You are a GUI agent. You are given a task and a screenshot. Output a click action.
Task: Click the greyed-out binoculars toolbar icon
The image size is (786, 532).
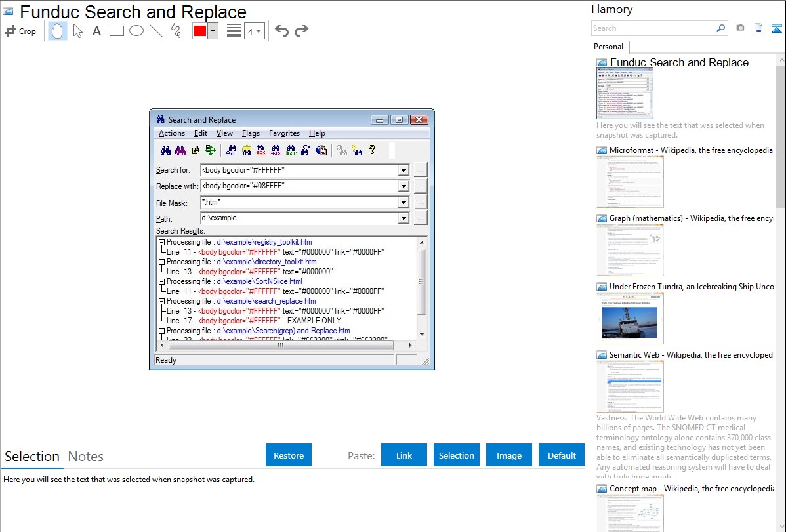click(342, 150)
